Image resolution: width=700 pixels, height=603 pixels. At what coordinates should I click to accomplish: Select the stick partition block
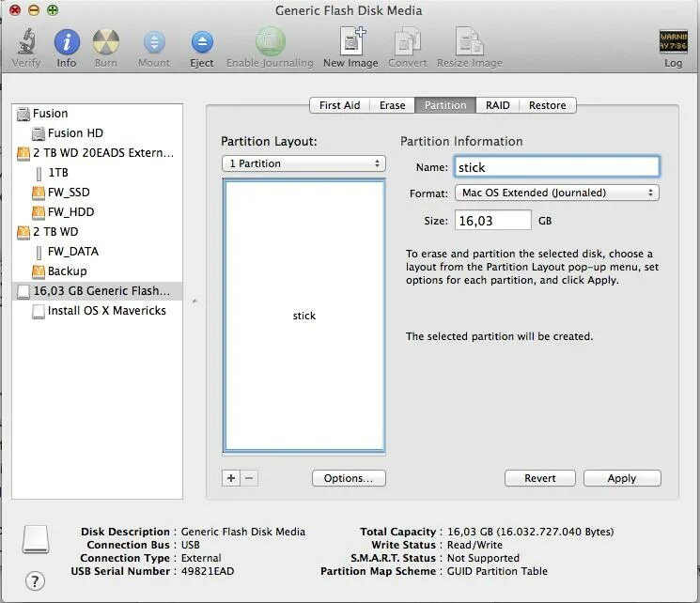[x=304, y=316]
